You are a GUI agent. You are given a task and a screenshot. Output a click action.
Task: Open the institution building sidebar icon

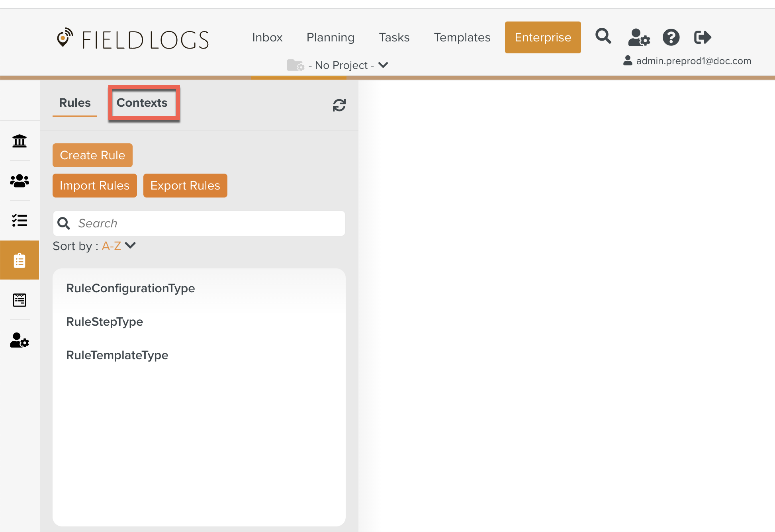pos(20,141)
